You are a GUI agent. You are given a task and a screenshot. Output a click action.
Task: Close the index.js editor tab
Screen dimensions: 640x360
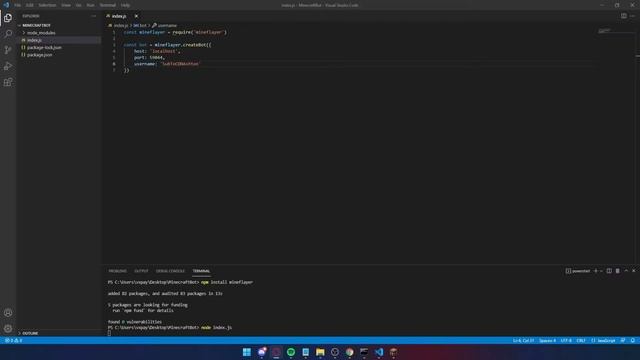coord(136,16)
